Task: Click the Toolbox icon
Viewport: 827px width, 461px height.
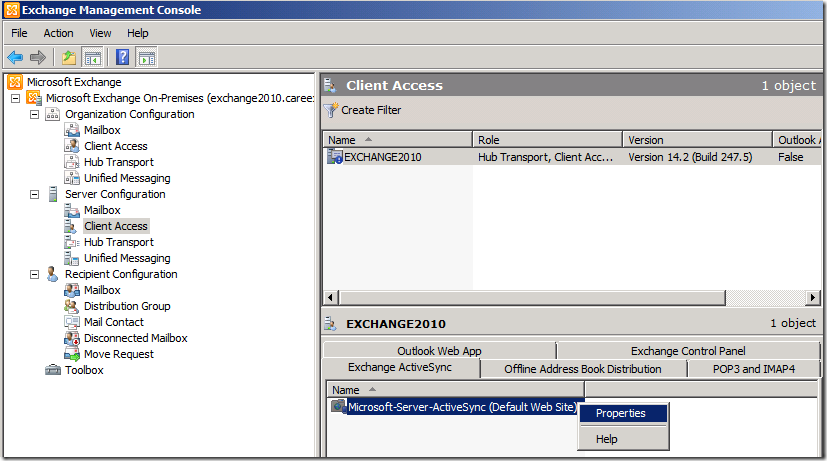Action: [x=53, y=370]
